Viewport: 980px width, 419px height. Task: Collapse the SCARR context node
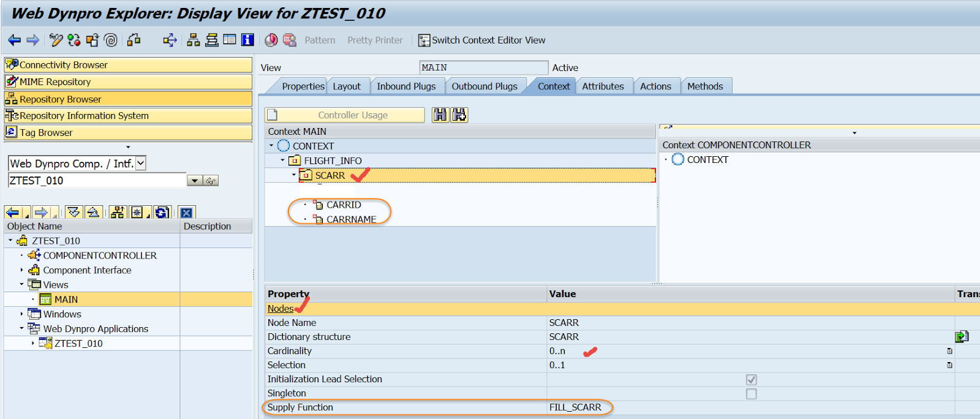pyautogui.click(x=293, y=175)
